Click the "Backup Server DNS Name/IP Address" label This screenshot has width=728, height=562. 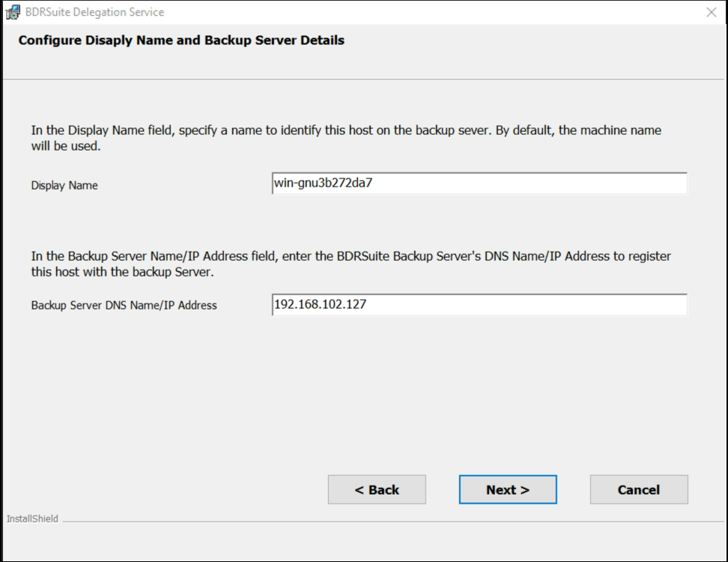124,305
